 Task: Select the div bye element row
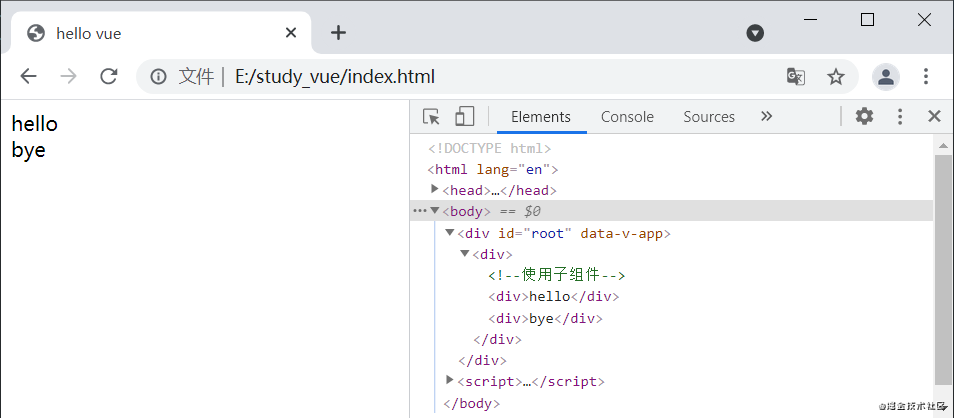point(545,318)
